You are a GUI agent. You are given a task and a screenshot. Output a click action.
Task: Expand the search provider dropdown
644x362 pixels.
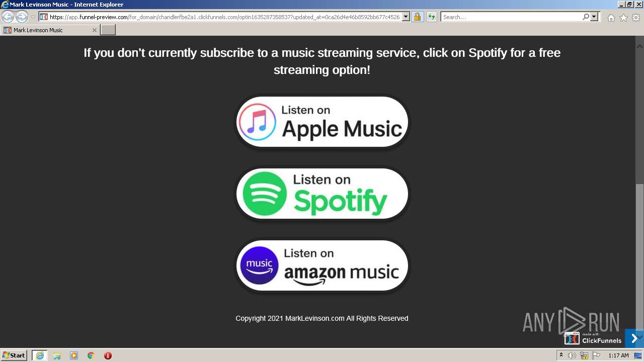(594, 17)
